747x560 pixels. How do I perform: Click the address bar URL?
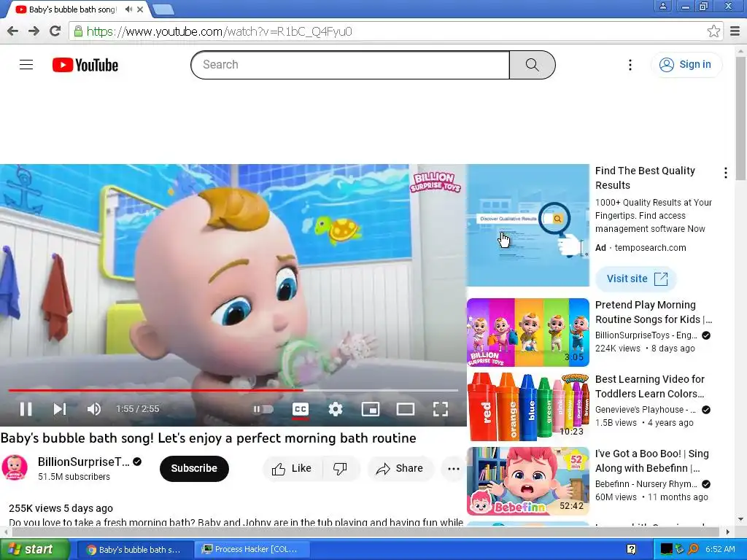[x=219, y=31]
